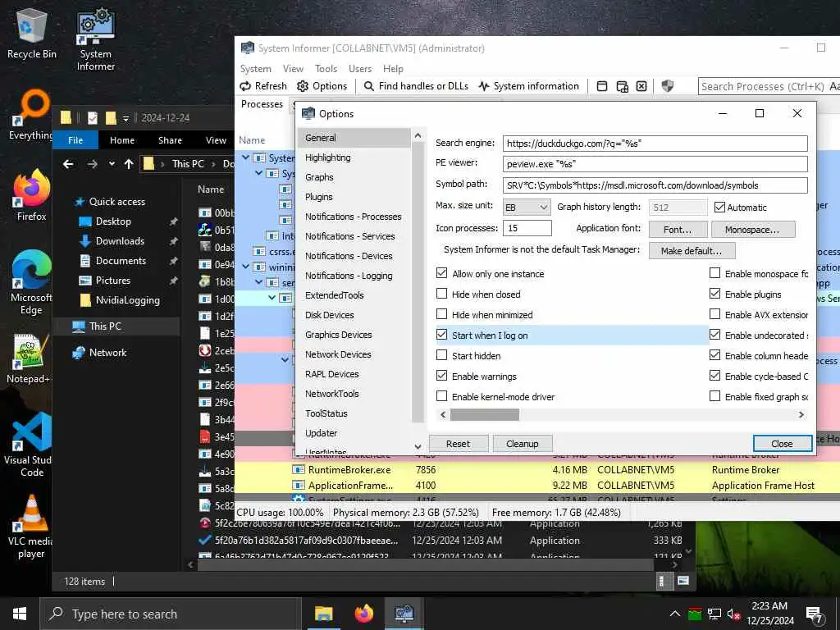The image size is (840, 630).
Task: Click the Firefox taskbar icon
Action: tap(363, 614)
